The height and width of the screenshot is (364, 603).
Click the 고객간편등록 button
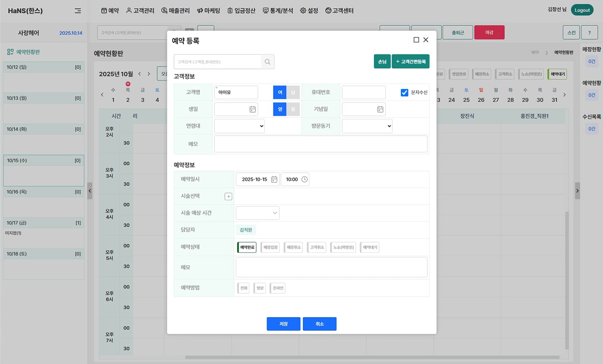point(410,62)
